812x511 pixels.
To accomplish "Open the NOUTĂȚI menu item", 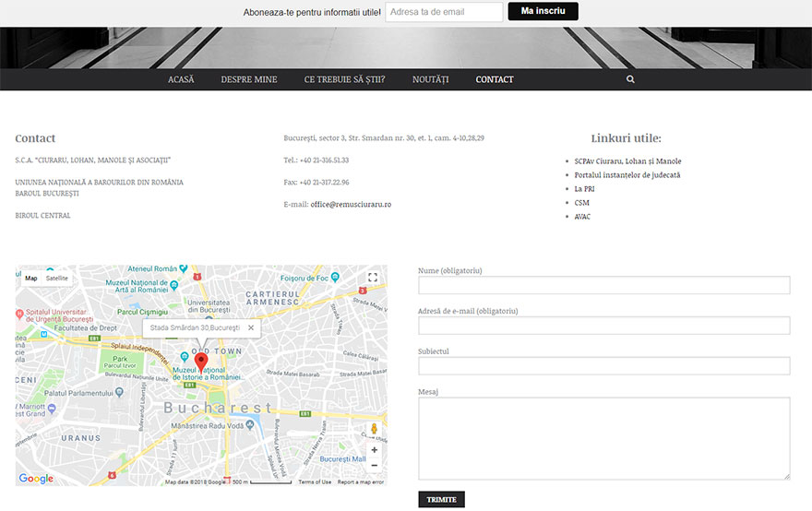I will tap(430, 79).
